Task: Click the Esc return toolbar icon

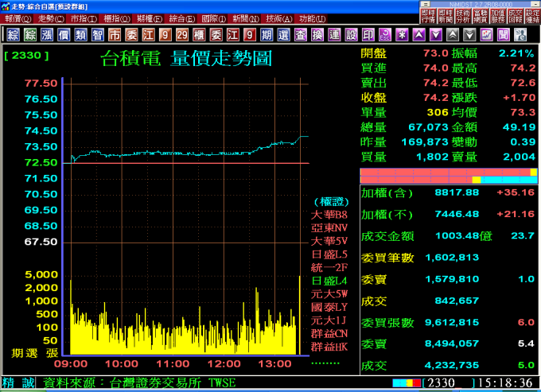Action: coord(385,34)
